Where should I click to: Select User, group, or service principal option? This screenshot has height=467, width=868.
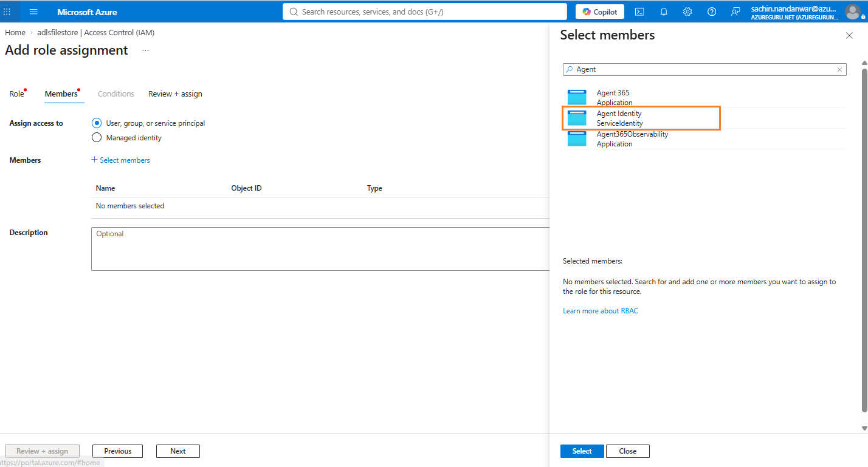coord(96,123)
